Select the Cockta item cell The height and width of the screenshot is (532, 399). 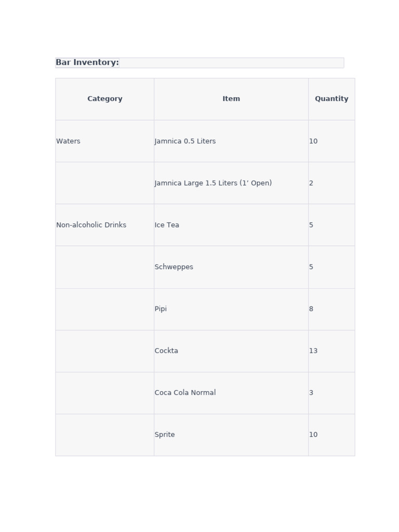[x=231, y=351]
